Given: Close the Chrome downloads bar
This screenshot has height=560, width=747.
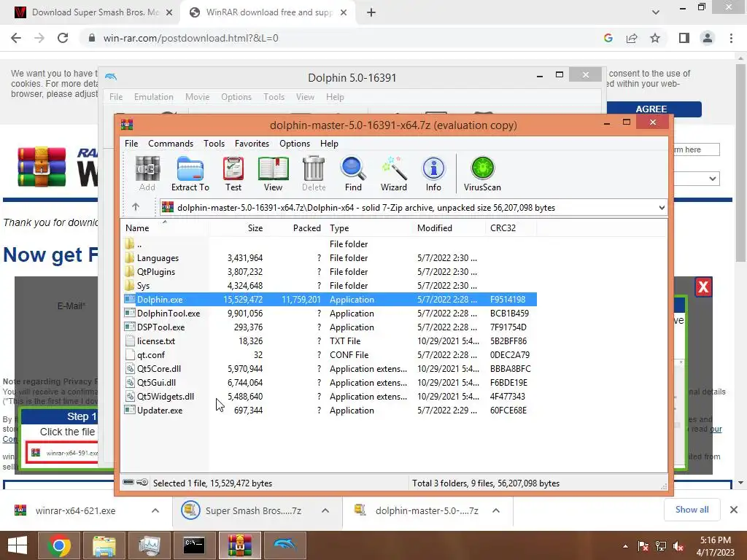Looking at the screenshot, I should click(x=734, y=510).
